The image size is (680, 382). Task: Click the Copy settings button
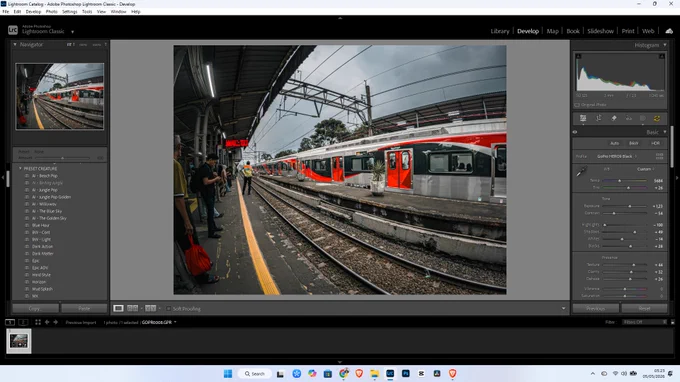pos(35,308)
